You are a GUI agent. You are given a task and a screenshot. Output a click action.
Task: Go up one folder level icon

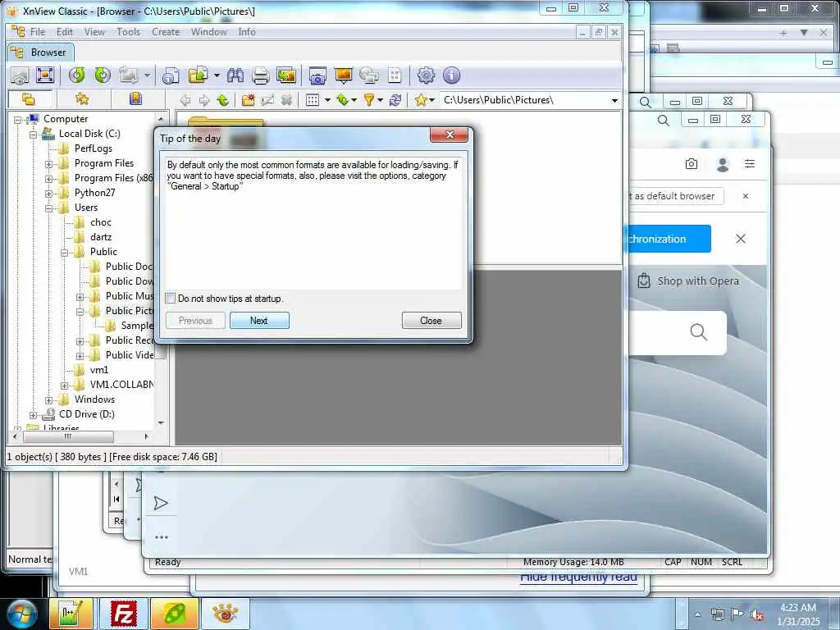pos(223,100)
